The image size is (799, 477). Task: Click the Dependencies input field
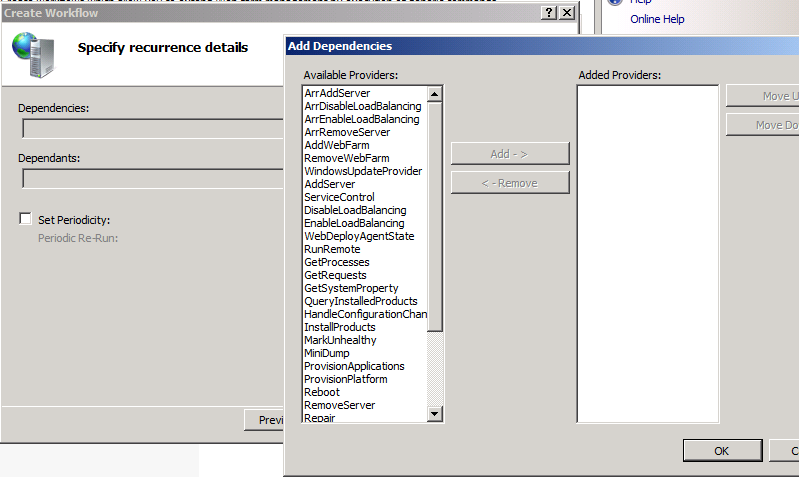[153, 128]
